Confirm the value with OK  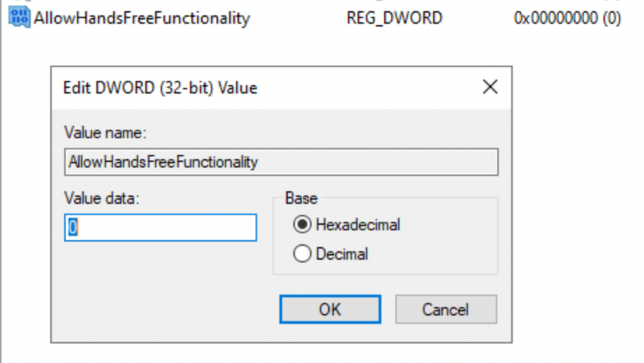point(330,309)
